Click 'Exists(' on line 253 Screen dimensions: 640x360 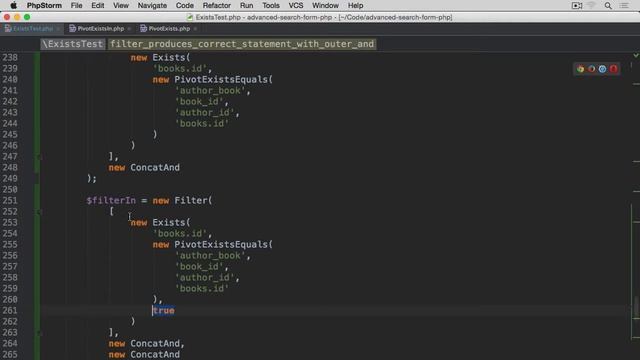pyautogui.click(x=171, y=222)
